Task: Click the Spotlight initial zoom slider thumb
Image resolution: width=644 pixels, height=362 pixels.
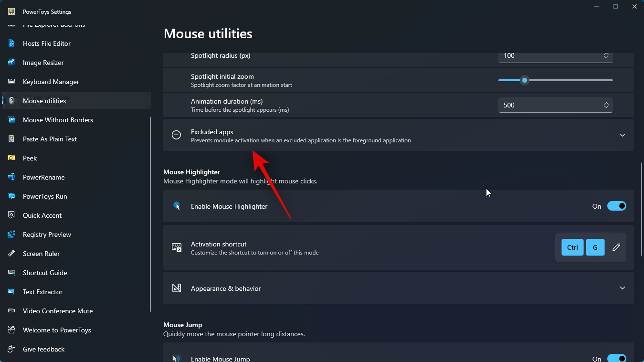Action: tap(525, 80)
